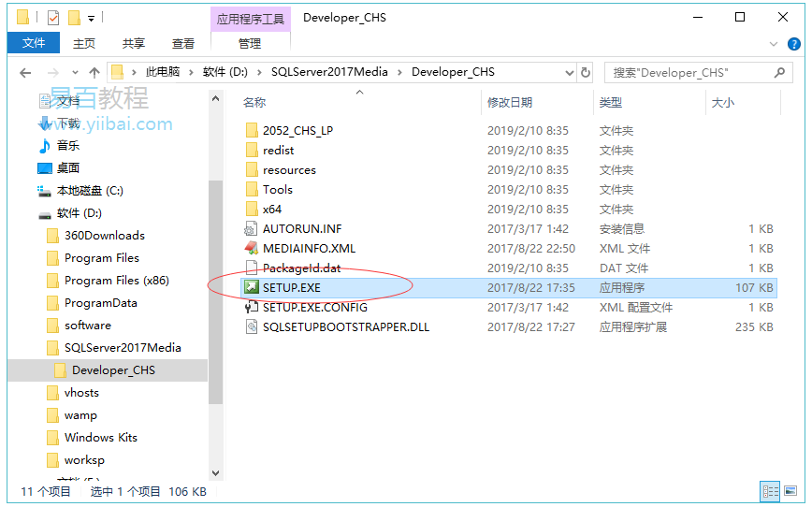Click the SETUP.EXE.CONFIG file icon
Image resolution: width=812 pixels, height=507 pixels.
click(x=252, y=307)
